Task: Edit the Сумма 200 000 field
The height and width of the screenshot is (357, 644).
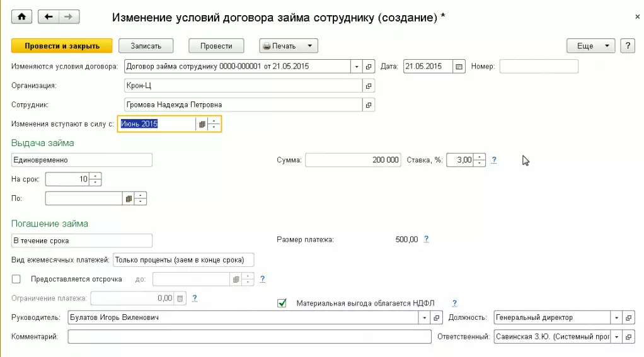Action: [354, 160]
